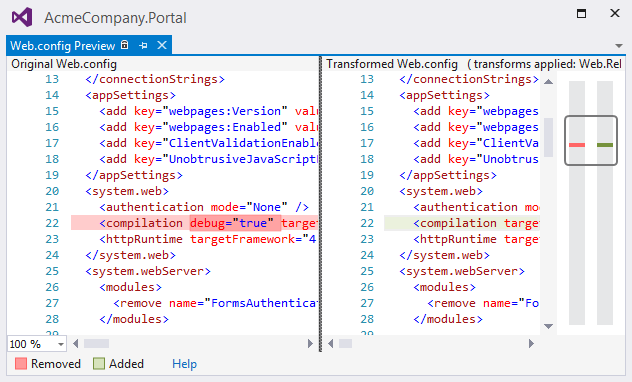
Task: Click </modules> in the transformed pane
Action: (x=447, y=319)
